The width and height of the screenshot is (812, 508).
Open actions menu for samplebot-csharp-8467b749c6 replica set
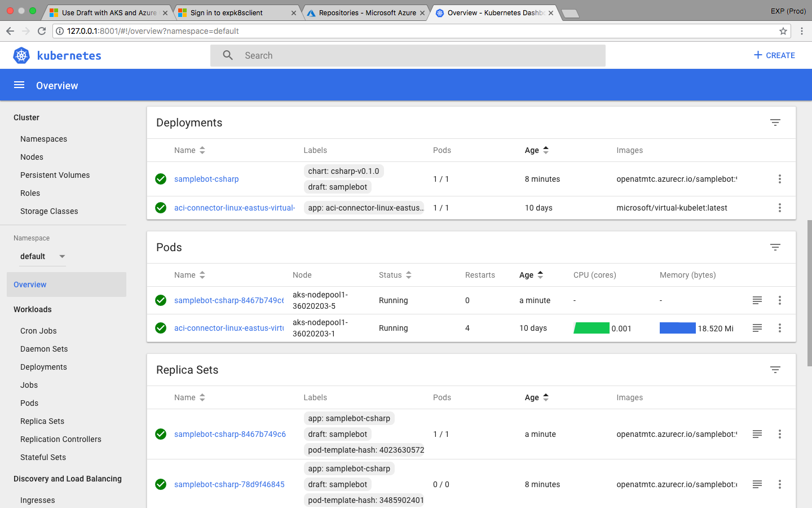[x=780, y=434]
